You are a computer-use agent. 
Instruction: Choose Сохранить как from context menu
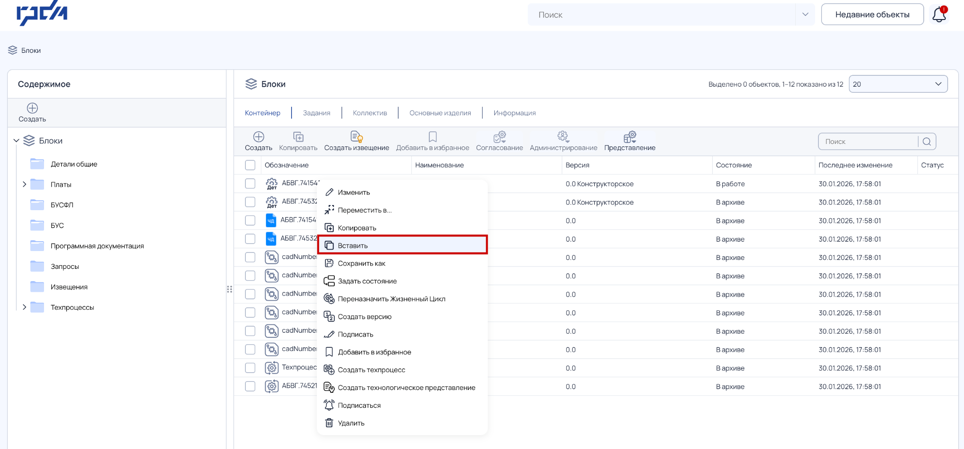(402, 263)
